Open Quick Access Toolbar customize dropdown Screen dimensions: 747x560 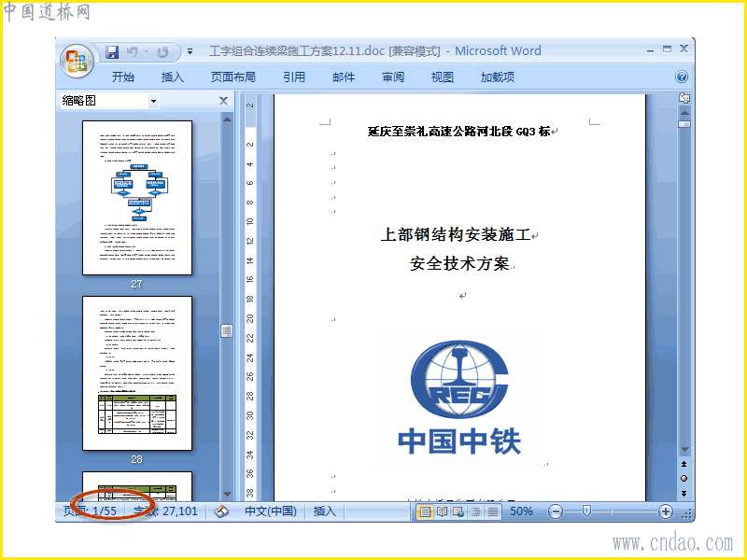pyautogui.click(x=190, y=52)
